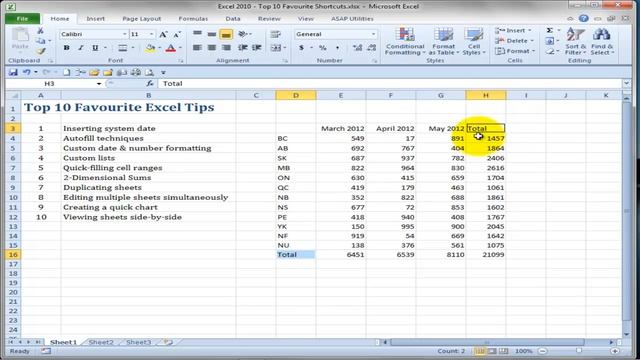
Task: Toggle highlighted Bottom Align button
Action: click(226, 34)
